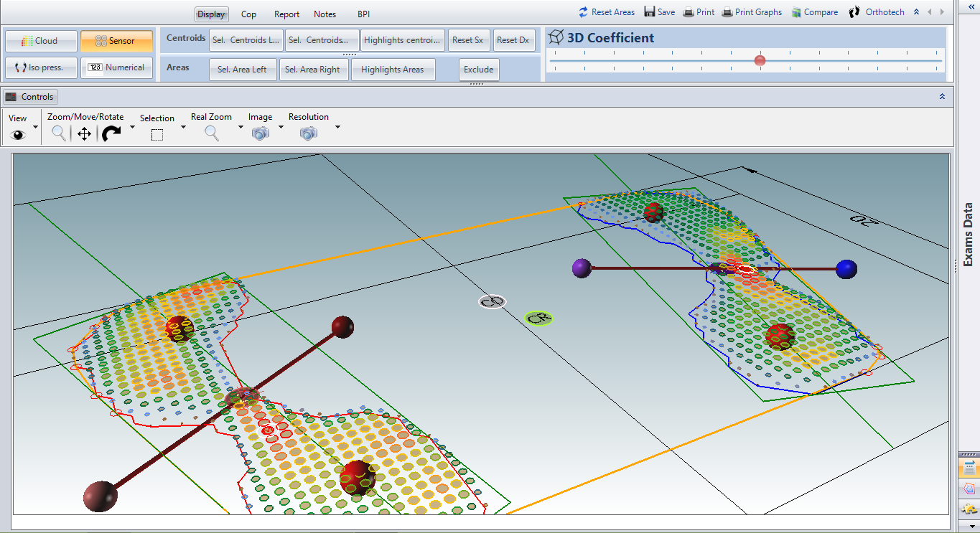Click Highlights centroids button
This screenshot has height=533, width=980.
(x=403, y=40)
